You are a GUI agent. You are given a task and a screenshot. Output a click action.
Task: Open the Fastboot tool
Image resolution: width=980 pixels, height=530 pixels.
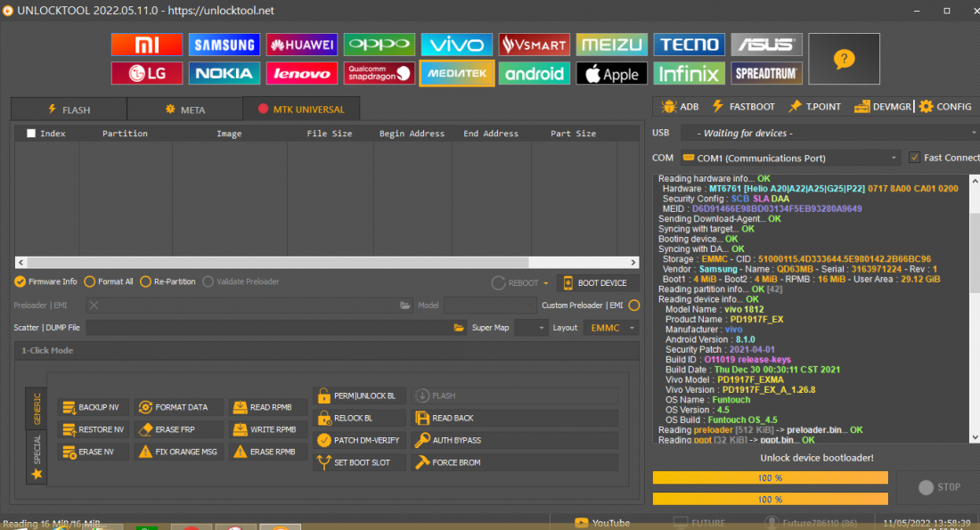click(x=743, y=107)
